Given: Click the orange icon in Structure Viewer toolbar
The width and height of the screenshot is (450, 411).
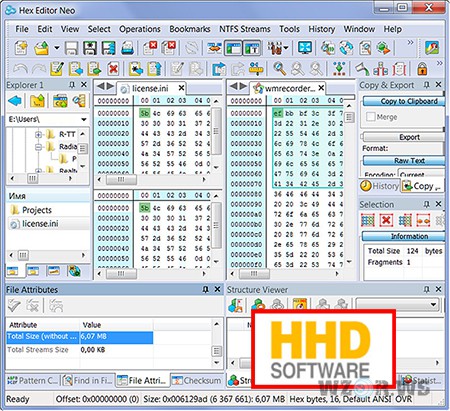Looking at the screenshot, I should (x=300, y=304).
